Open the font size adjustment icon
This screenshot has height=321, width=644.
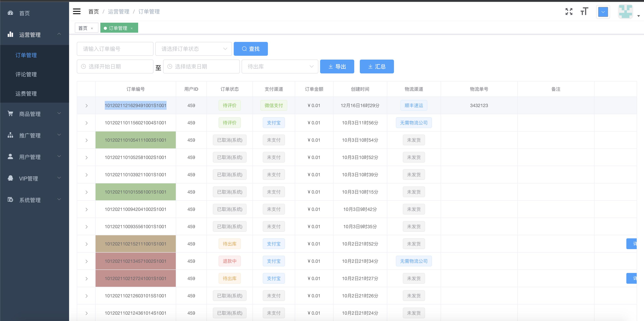(x=584, y=12)
